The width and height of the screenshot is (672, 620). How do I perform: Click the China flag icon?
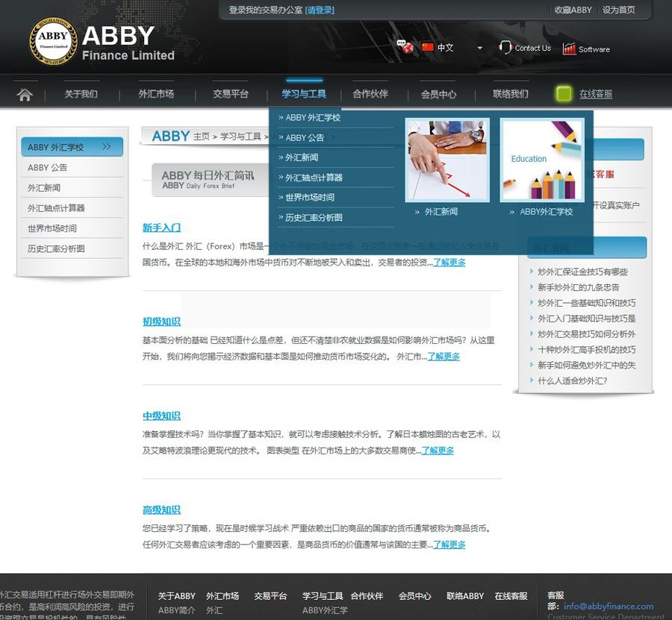[x=428, y=47]
